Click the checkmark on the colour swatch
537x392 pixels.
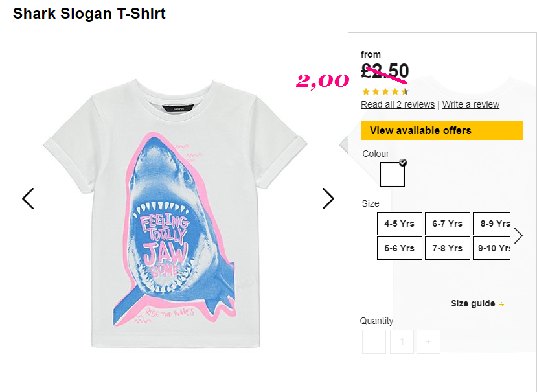(x=403, y=163)
